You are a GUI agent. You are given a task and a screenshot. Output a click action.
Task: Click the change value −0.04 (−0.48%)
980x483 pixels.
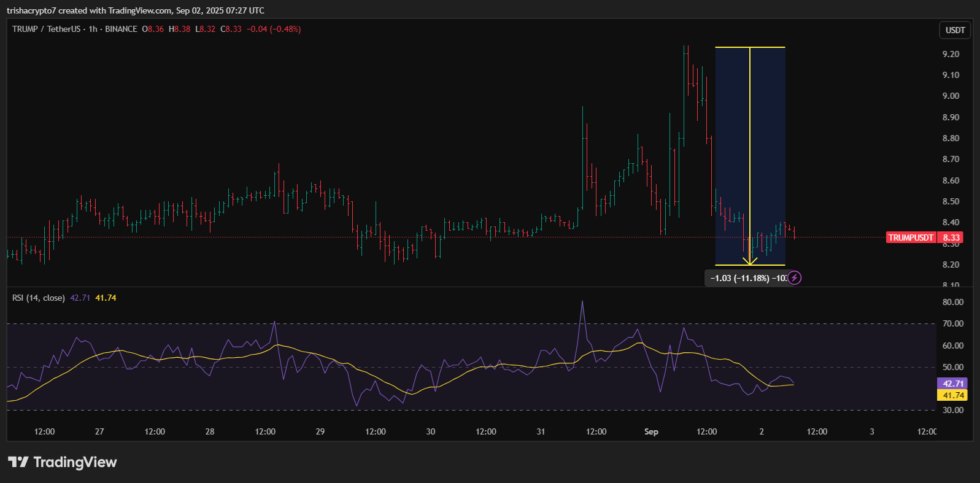click(274, 29)
